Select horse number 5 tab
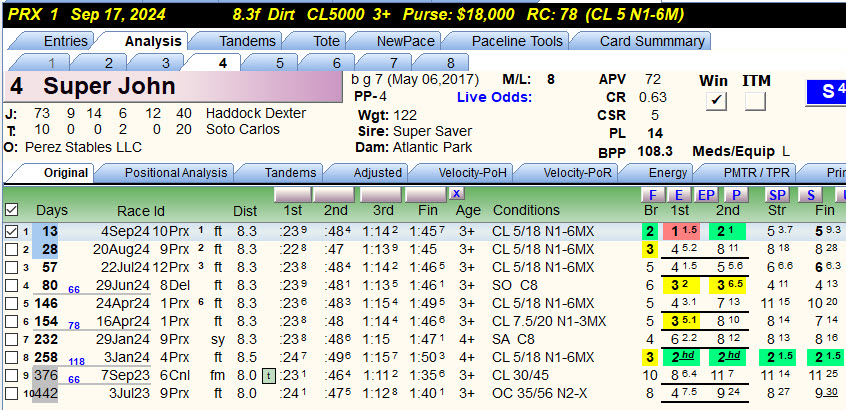 (x=279, y=63)
